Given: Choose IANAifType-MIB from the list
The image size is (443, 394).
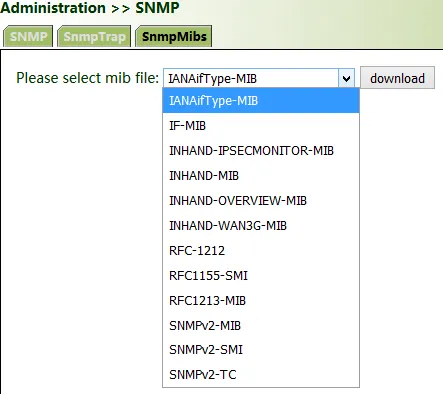Looking at the screenshot, I should tap(261, 101).
